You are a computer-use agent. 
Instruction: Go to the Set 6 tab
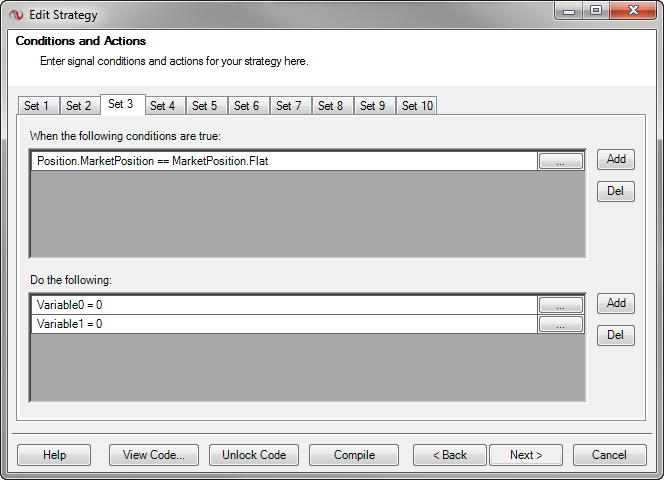tap(249, 105)
